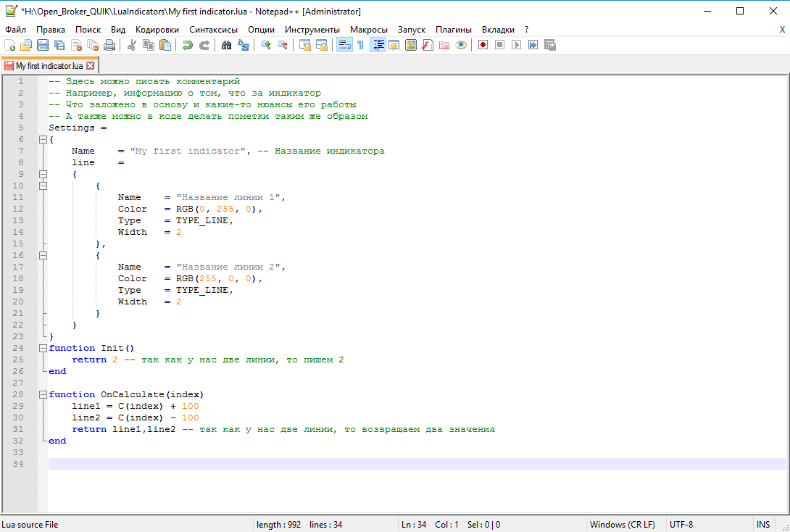
Task: Collapse the first line block at line 10
Action: pos(43,186)
